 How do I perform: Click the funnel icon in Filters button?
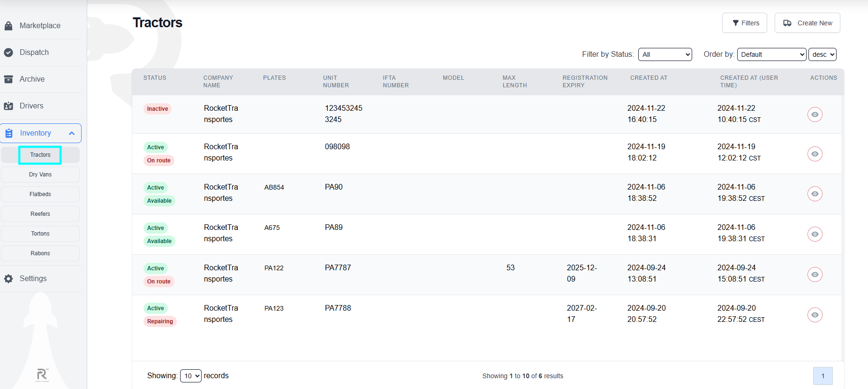click(x=736, y=23)
